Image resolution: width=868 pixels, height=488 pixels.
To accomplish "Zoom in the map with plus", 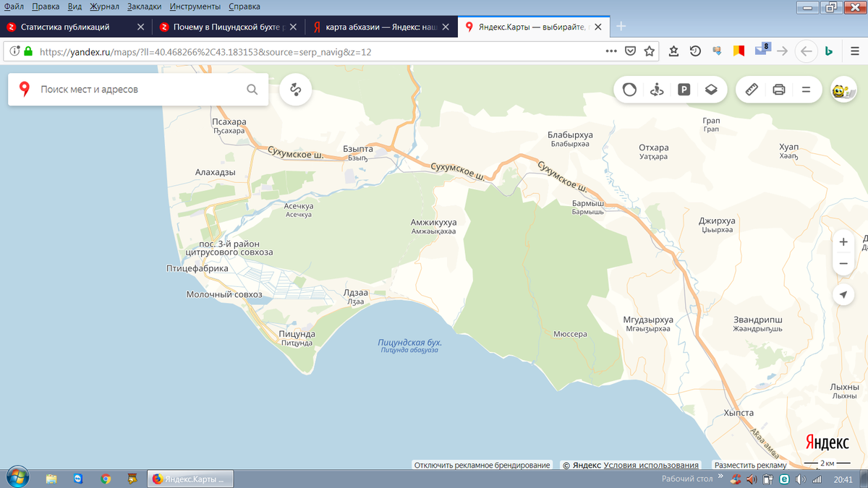I will point(843,241).
